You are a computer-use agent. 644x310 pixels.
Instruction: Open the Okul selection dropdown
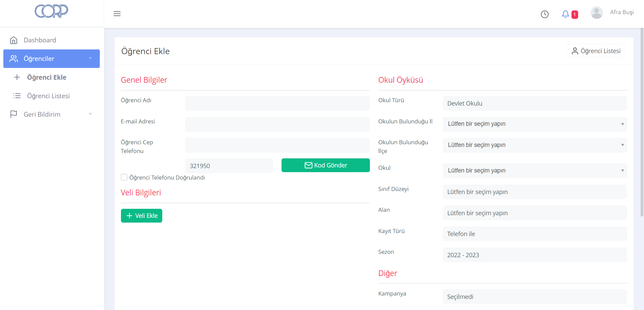[534, 171]
